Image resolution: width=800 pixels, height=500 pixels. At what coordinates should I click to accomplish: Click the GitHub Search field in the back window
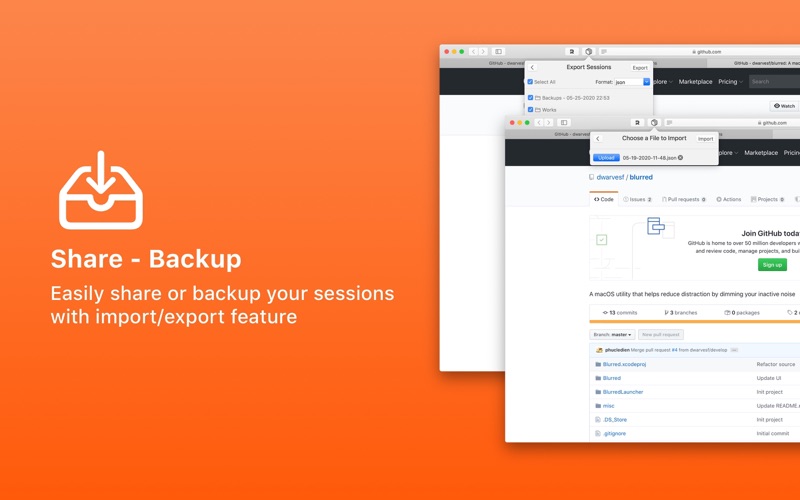(774, 82)
